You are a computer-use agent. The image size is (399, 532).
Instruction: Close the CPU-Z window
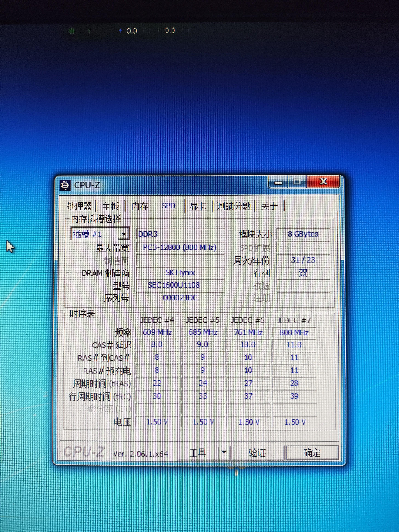point(323,182)
